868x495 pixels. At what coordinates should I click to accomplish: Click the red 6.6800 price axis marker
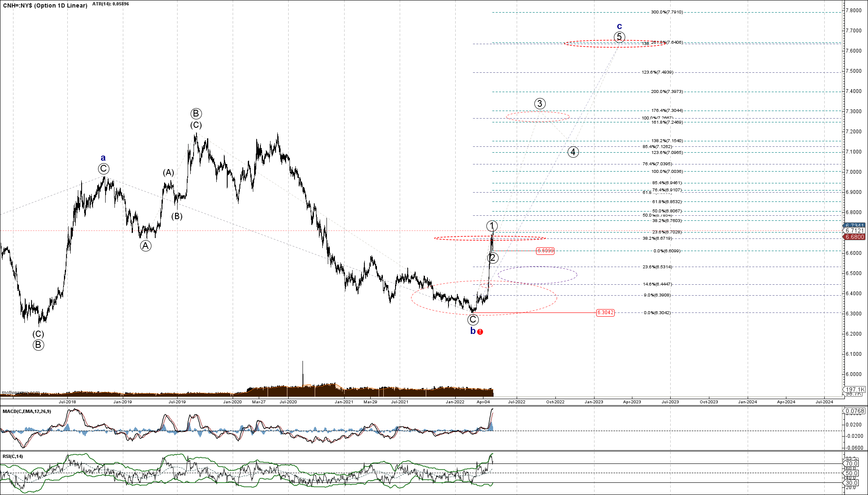tap(855, 237)
